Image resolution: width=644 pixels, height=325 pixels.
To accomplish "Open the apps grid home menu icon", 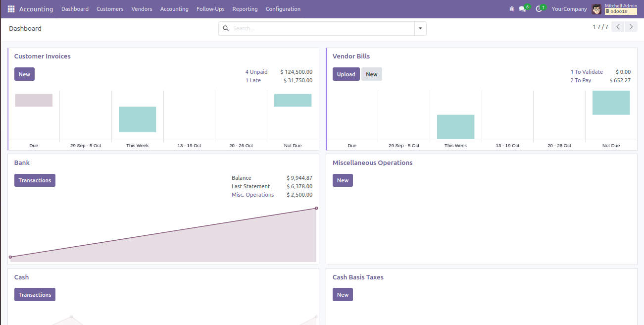I will (x=11, y=9).
